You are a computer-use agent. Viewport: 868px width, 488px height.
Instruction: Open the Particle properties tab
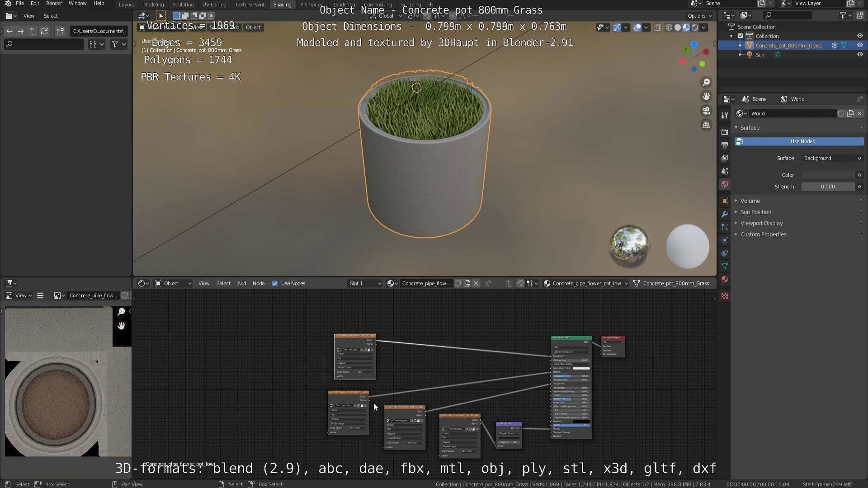725,227
